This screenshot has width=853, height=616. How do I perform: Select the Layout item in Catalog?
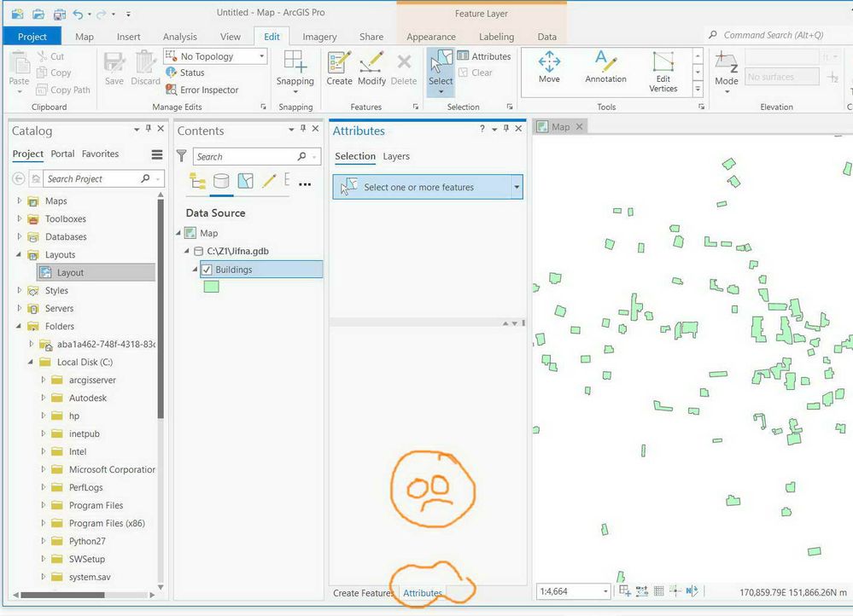pos(96,272)
